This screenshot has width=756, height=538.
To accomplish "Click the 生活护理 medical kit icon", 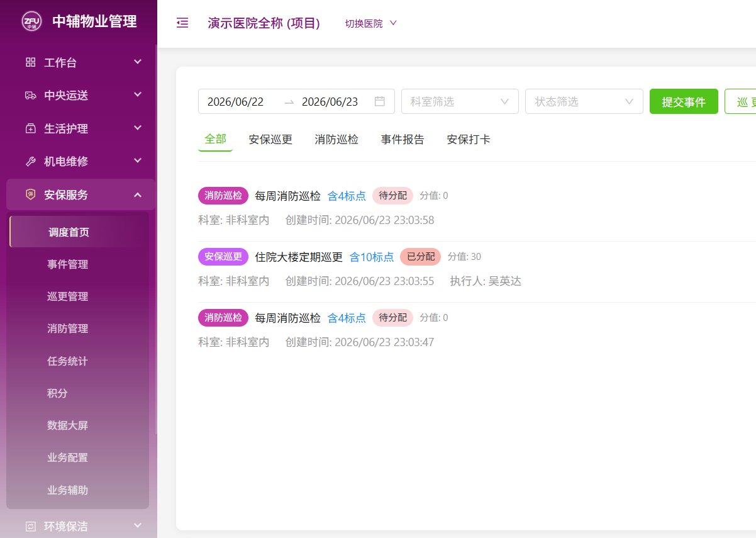I will (x=30, y=128).
